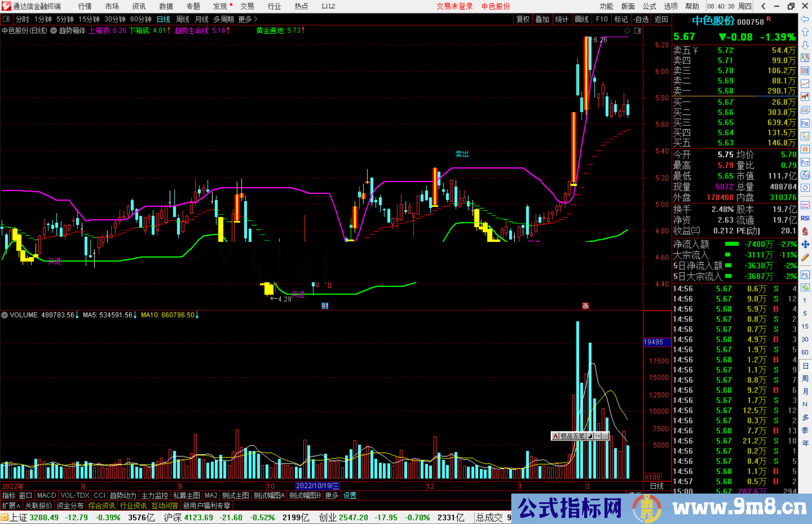Click the navigate-back chevron in title bar

point(763,6)
